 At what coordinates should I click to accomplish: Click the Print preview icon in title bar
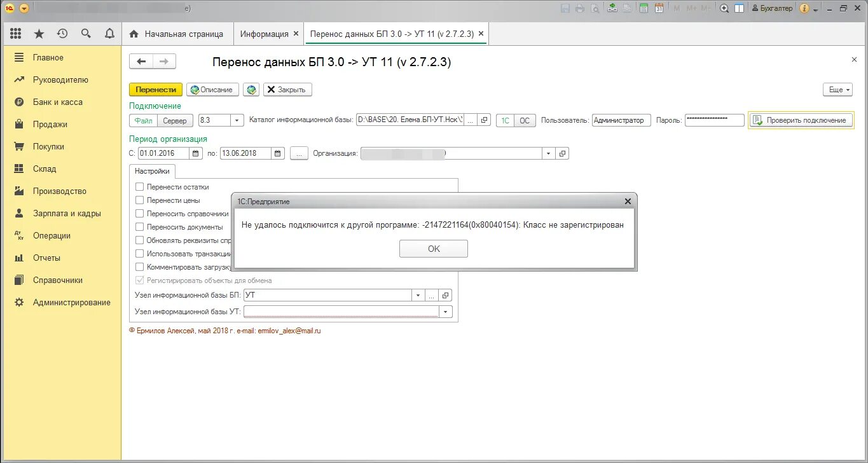pos(595,8)
